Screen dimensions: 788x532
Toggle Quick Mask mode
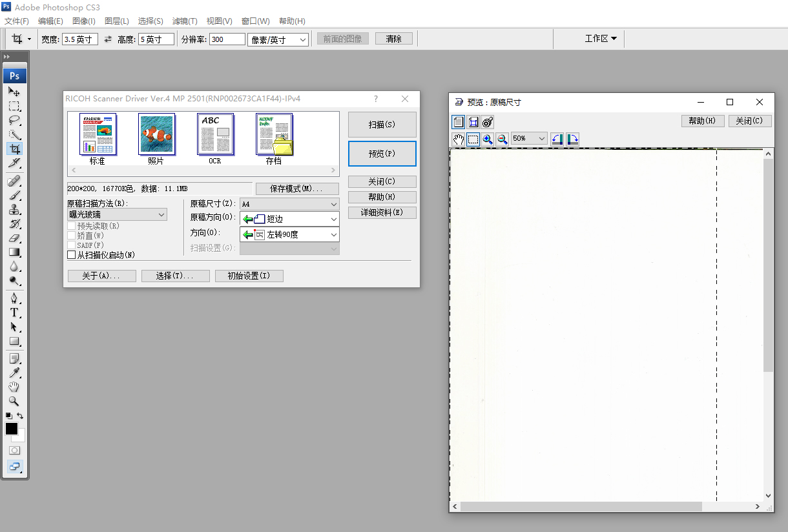(14, 450)
